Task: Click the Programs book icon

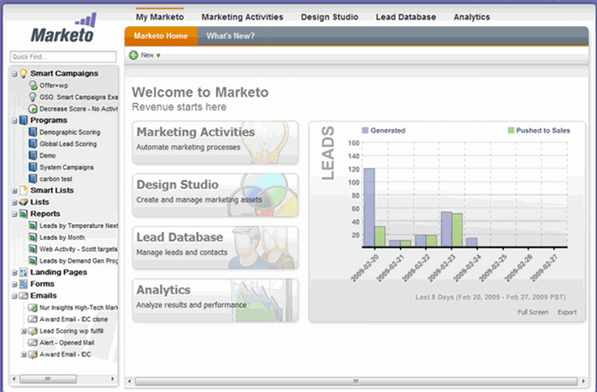Action: (24, 120)
